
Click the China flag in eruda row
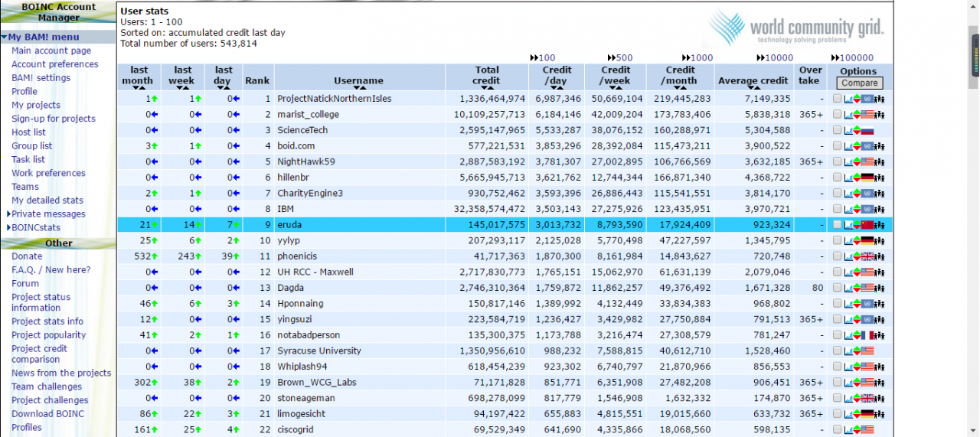tap(867, 224)
